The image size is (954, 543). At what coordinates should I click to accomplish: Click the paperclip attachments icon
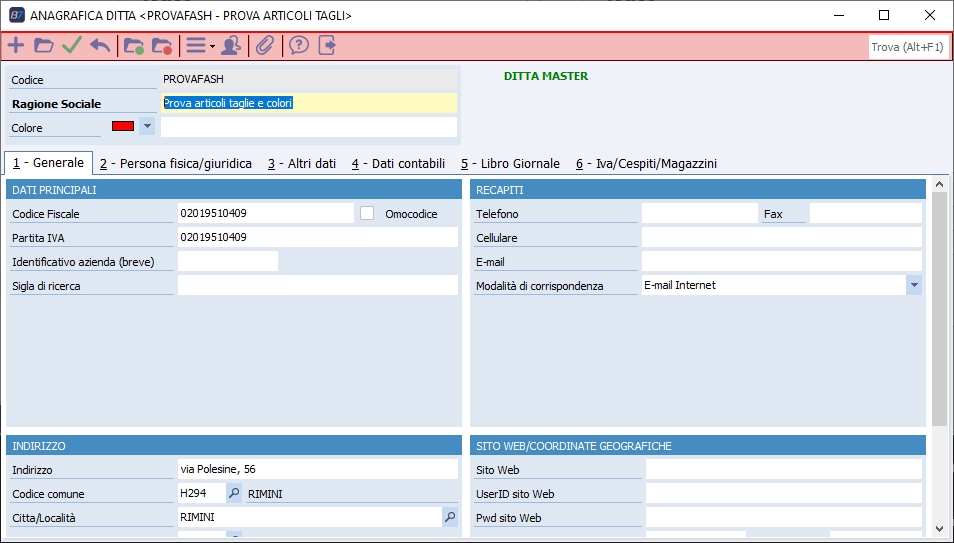click(x=265, y=46)
